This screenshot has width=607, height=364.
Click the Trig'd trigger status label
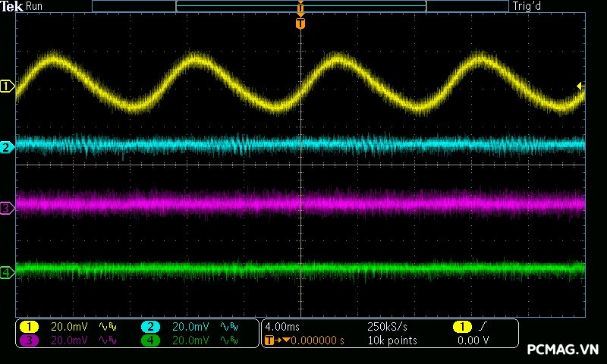[525, 6]
